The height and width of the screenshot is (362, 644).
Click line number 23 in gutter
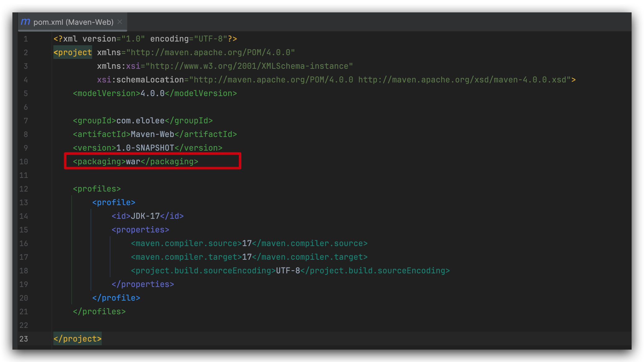coord(24,339)
